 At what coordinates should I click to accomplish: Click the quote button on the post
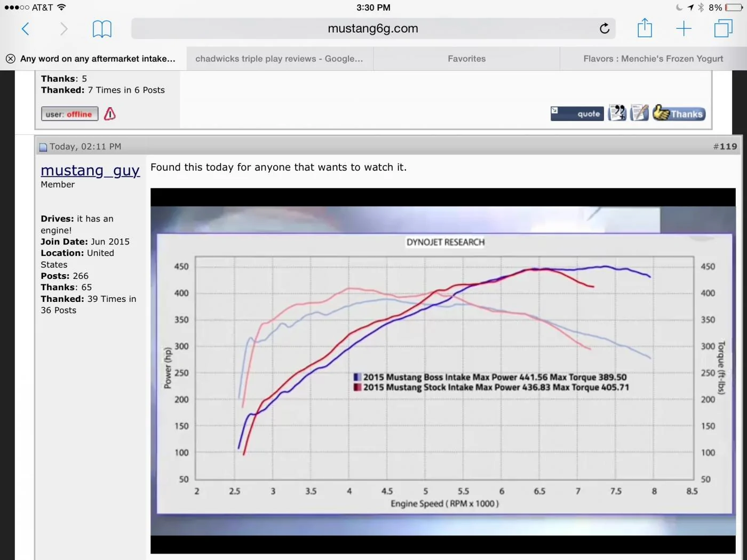[577, 114]
